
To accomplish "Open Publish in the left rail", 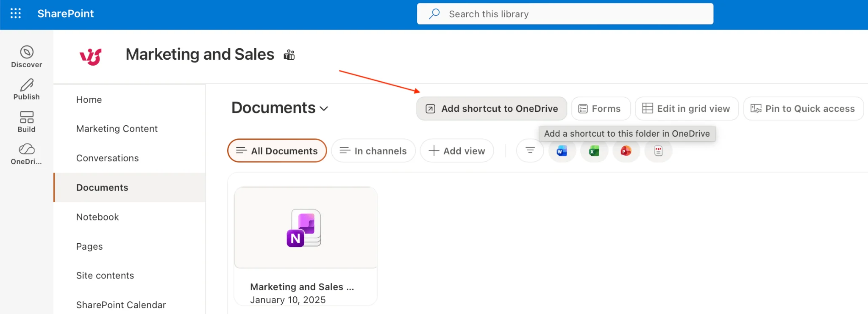I will pyautogui.click(x=27, y=89).
